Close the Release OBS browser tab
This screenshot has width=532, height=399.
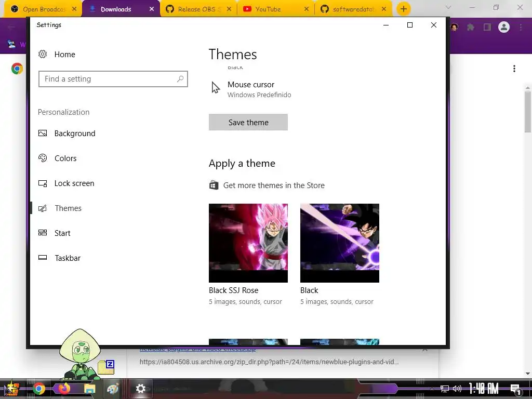tap(229, 9)
